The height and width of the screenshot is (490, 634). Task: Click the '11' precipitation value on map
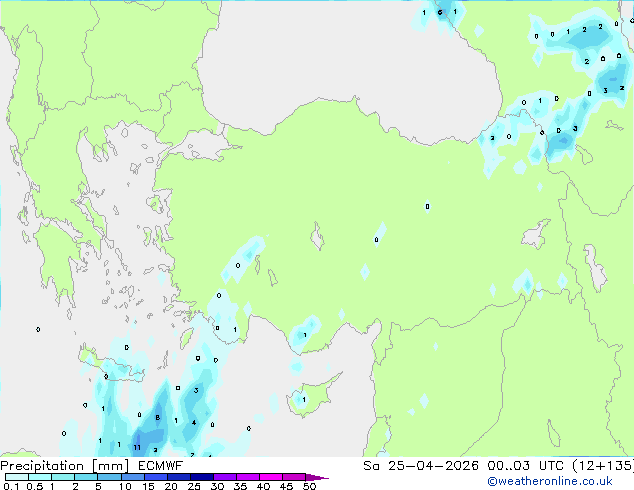[137, 448]
